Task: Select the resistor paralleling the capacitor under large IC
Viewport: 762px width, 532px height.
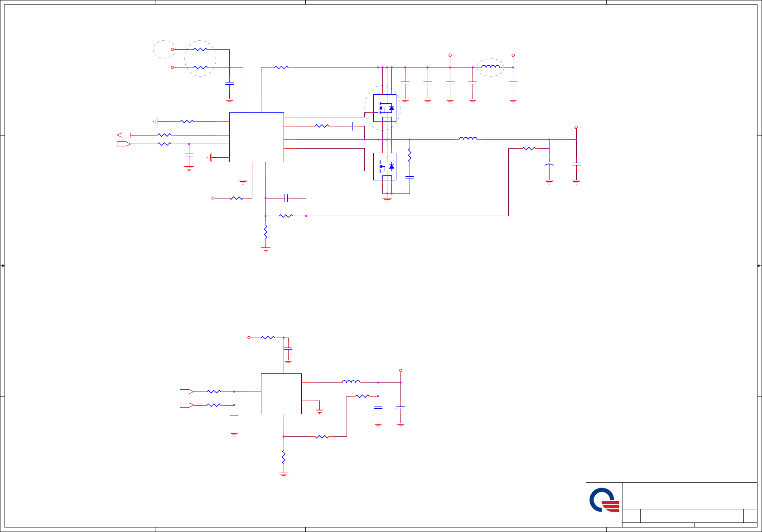Action: (286, 216)
